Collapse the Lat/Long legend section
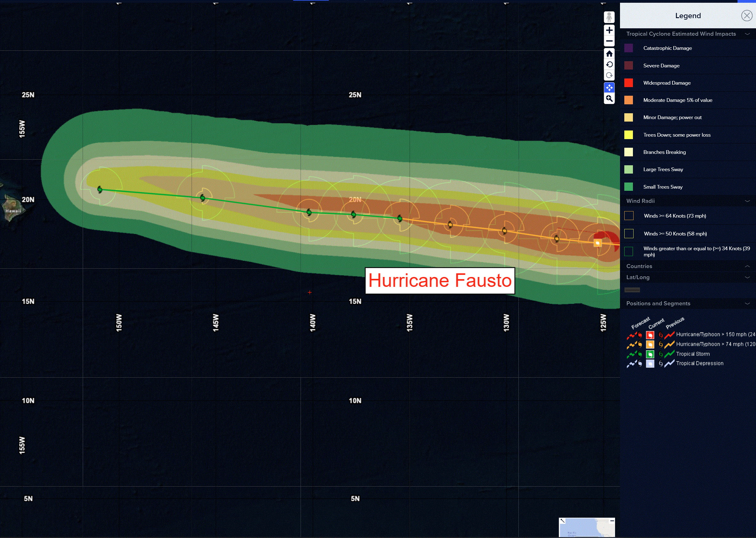 coord(747,277)
